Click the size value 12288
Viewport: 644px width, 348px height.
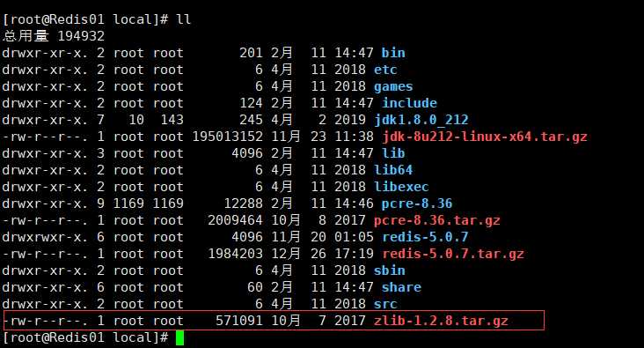[x=243, y=204]
